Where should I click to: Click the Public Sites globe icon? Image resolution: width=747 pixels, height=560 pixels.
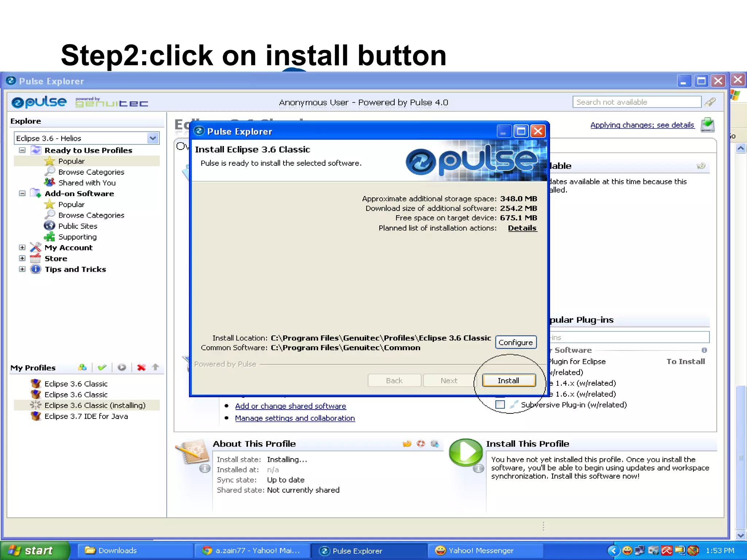[49, 226]
